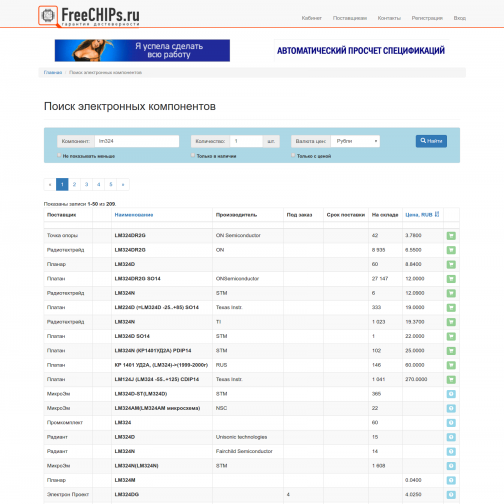
Task: Click the LM124J CDIP14 part name
Action: click(157, 379)
